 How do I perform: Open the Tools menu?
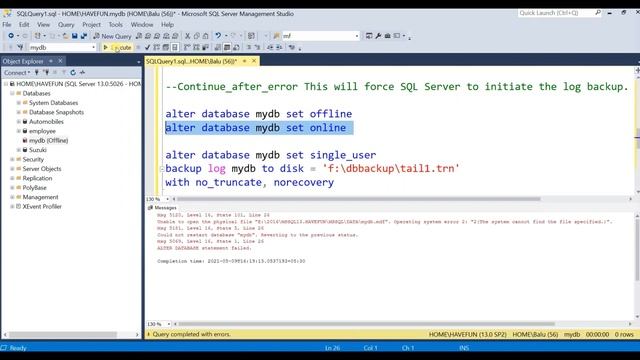116,24
